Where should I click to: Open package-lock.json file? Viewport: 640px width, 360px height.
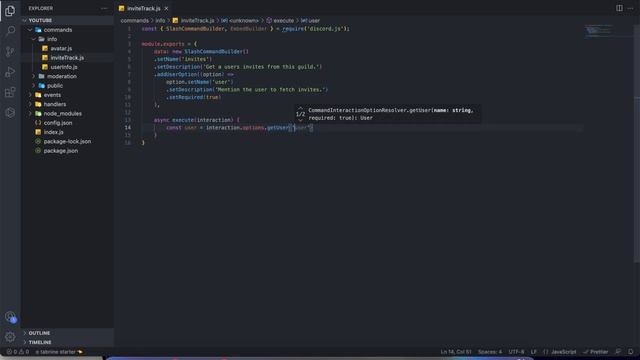click(x=67, y=141)
